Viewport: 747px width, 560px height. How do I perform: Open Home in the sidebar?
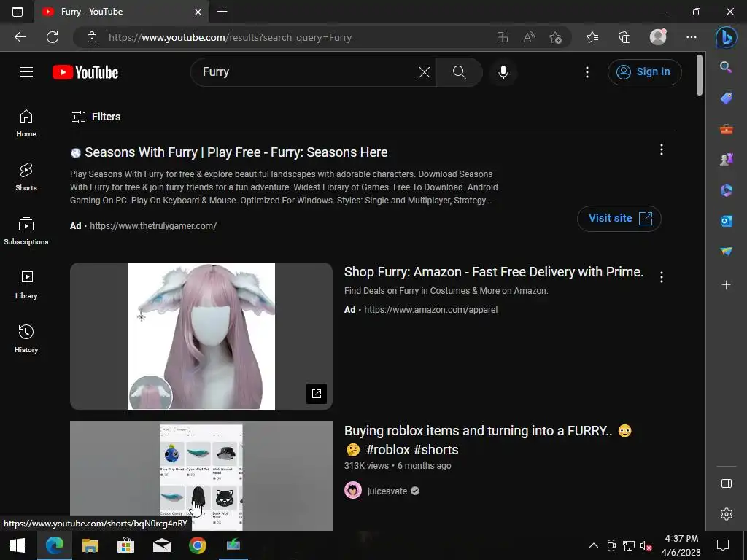coord(26,122)
